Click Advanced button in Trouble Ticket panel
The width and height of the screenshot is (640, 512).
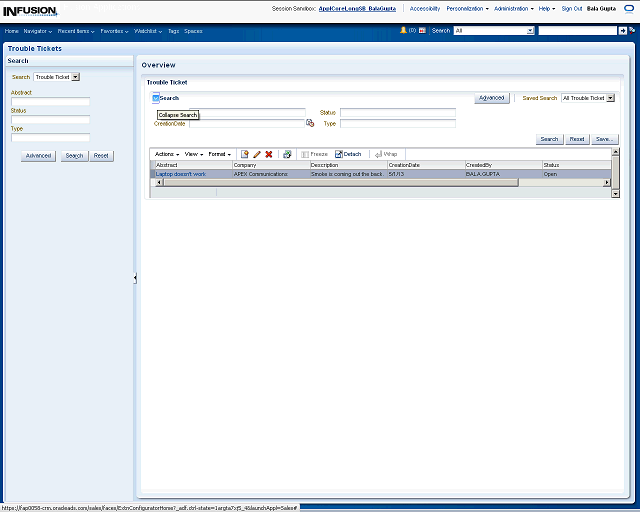tap(491, 98)
